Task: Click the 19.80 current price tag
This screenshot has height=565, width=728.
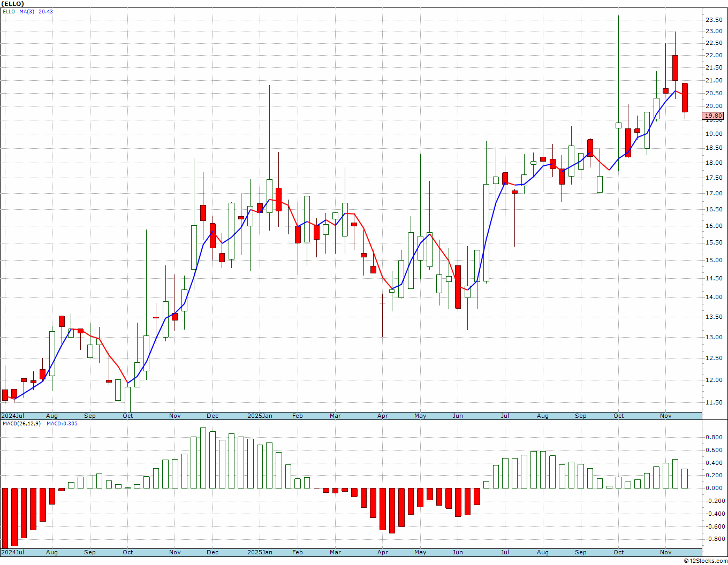Action: pos(714,116)
